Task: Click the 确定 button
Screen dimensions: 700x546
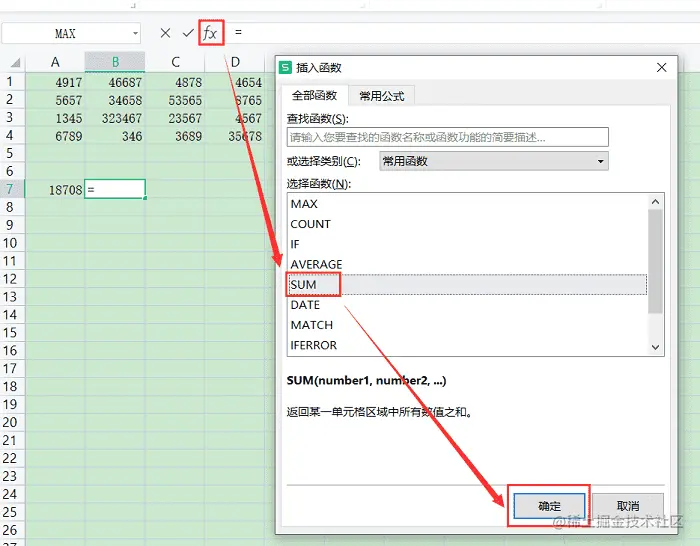Action: (549, 506)
